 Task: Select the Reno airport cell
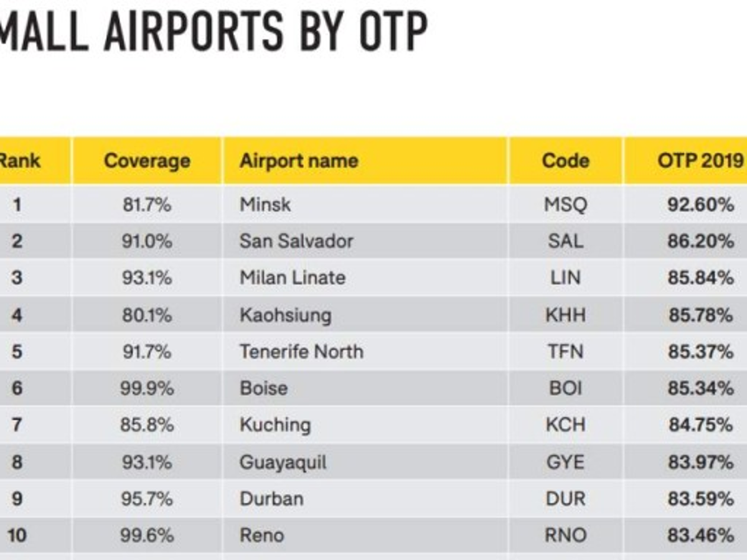(262, 535)
